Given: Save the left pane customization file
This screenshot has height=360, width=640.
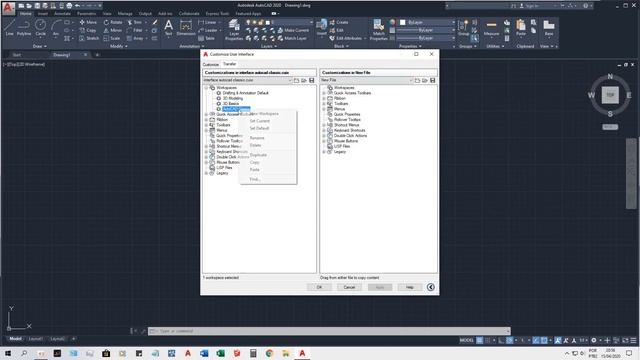Looking at the screenshot, I should click(312, 80).
